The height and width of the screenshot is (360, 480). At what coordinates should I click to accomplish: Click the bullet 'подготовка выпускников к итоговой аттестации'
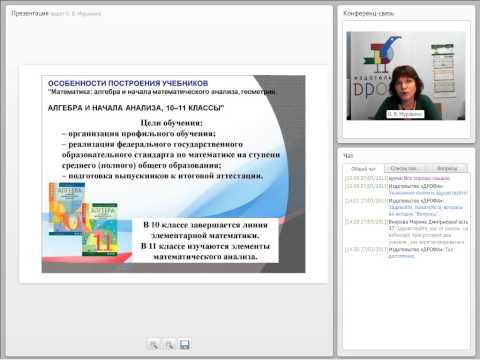coord(162,176)
